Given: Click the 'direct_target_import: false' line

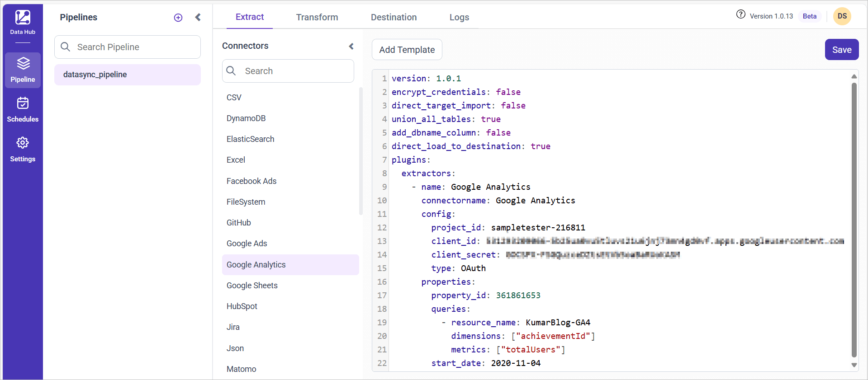Looking at the screenshot, I should point(459,106).
